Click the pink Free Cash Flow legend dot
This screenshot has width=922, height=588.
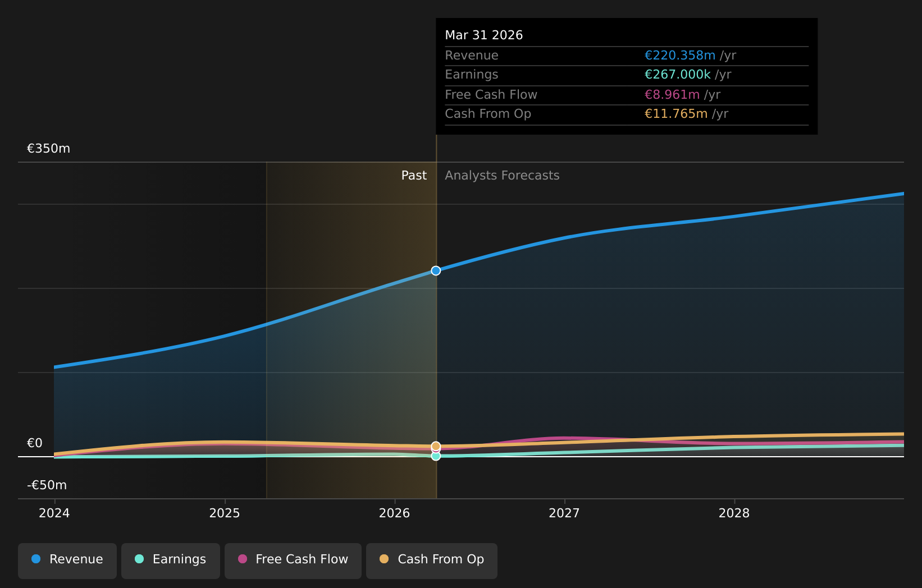click(x=243, y=559)
